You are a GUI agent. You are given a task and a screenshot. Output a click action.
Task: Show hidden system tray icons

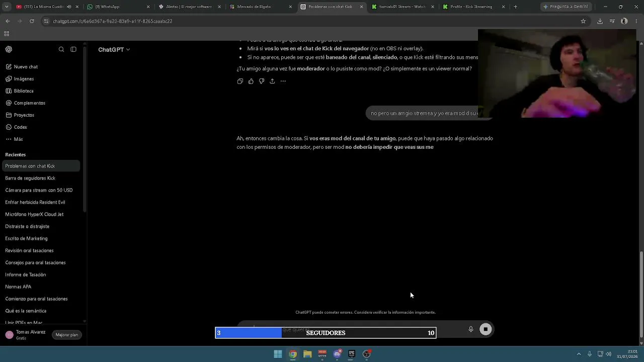(x=579, y=354)
